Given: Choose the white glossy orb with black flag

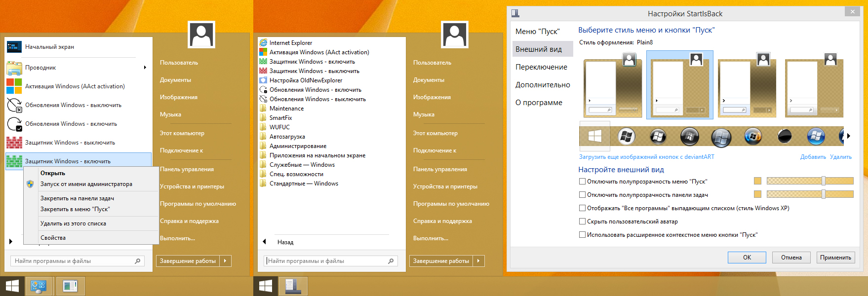Looking at the screenshot, I should point(627,136).
